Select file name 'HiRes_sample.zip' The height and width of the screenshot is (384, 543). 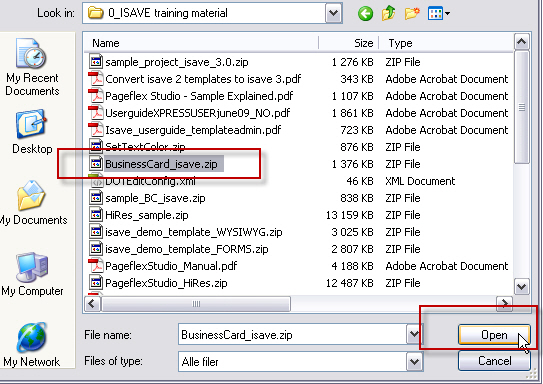point(146,215)
